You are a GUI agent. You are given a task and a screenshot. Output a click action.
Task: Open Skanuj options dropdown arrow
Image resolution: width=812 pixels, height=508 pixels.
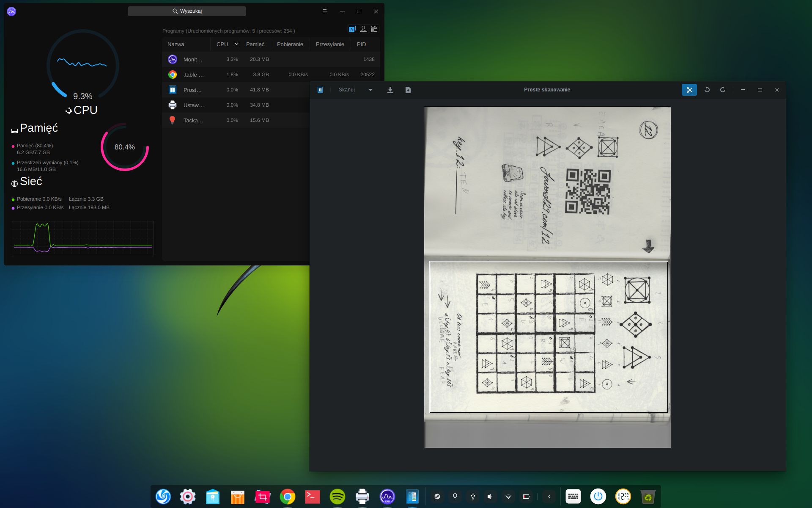(370, 90)
